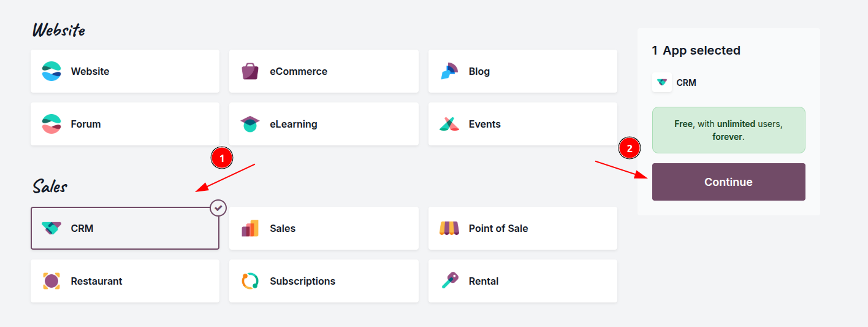The height and width of the screenshot is (327, 868).
Task: Select the Point of Sale label
Action: [498, 228]
